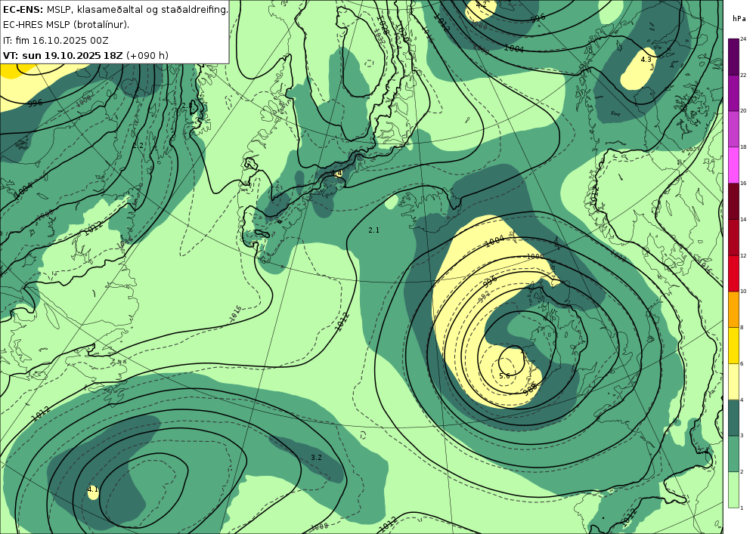Click the golden yellow 6–8 hPa legend segment
Screen dimensions: 756x534
(733, 346)
